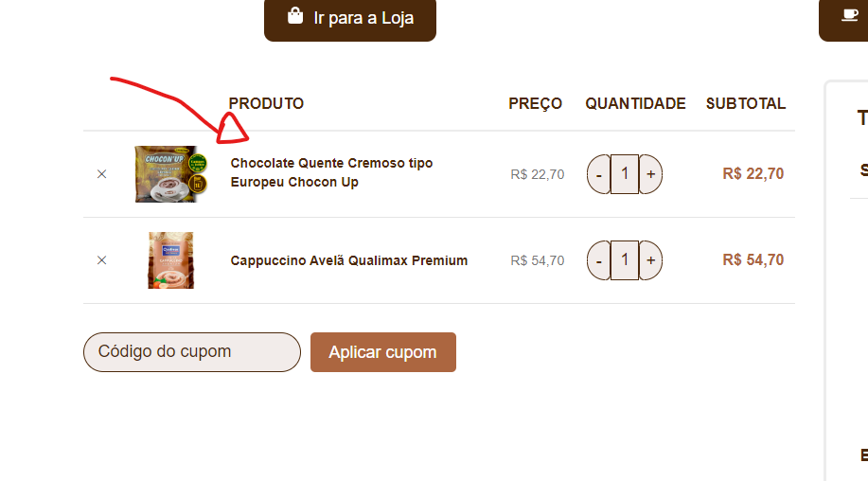
Task: Remove Cappuccino Avelã Qualimax from cart
Action: [101, 260]
